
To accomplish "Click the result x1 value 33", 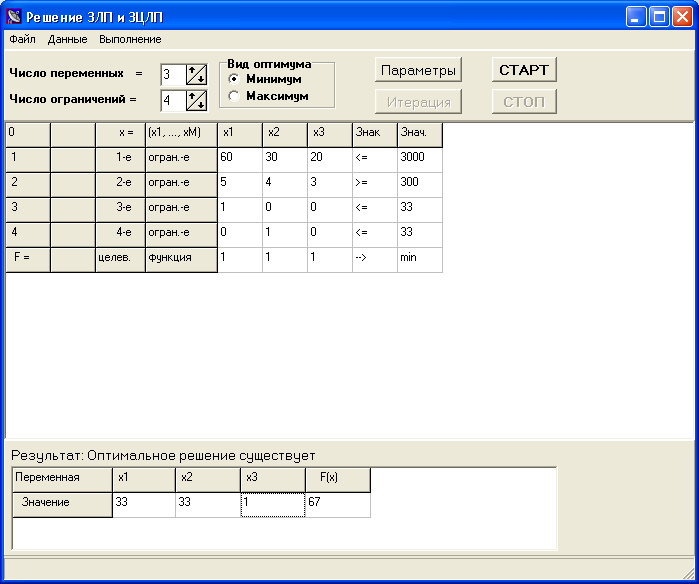I will (x=144, y=505).
